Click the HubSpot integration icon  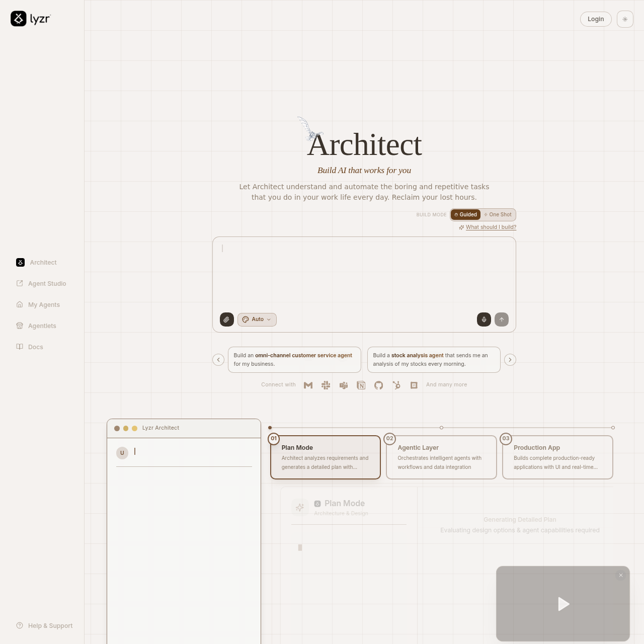pyautogui.click(x=396, y=385)
